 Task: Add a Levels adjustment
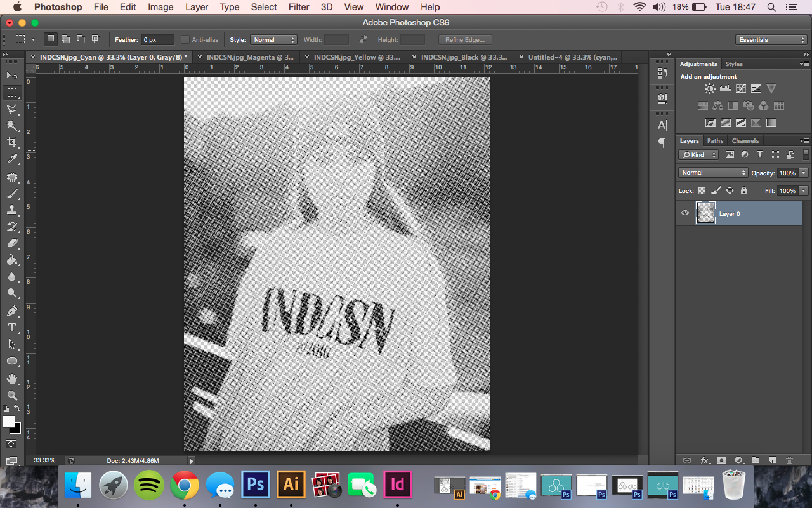click(x=726, y=89)
